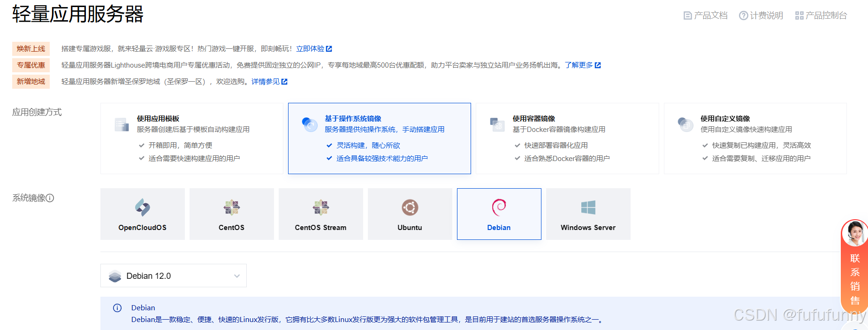Click external-link icon next to 立即体验
The image size is (868, 330).
[329, 49]
